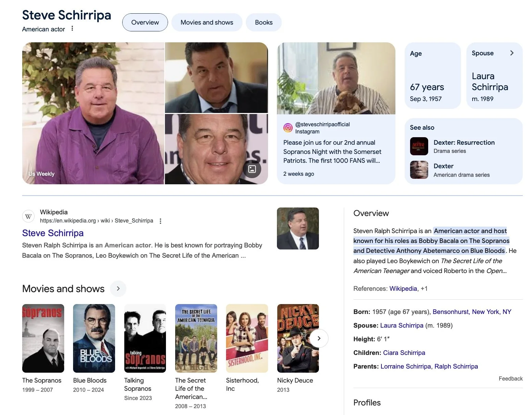This screenshot has width=532, height=415.
Task: Select the Blue Bloods poster
Action: 94,338
